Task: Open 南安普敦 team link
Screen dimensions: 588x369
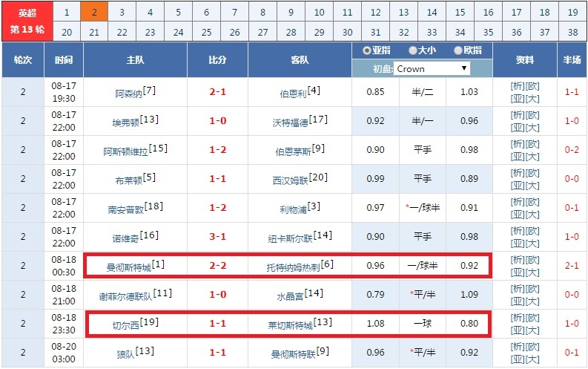Action: [x=125, y=209]
